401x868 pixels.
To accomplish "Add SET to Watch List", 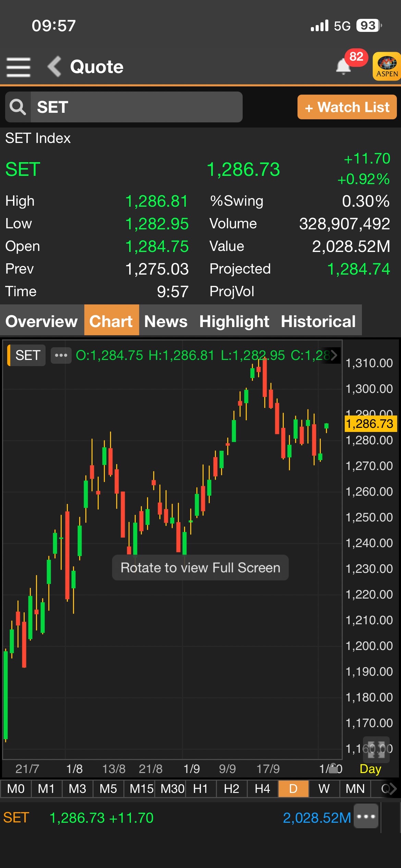I will click(347, 107).
